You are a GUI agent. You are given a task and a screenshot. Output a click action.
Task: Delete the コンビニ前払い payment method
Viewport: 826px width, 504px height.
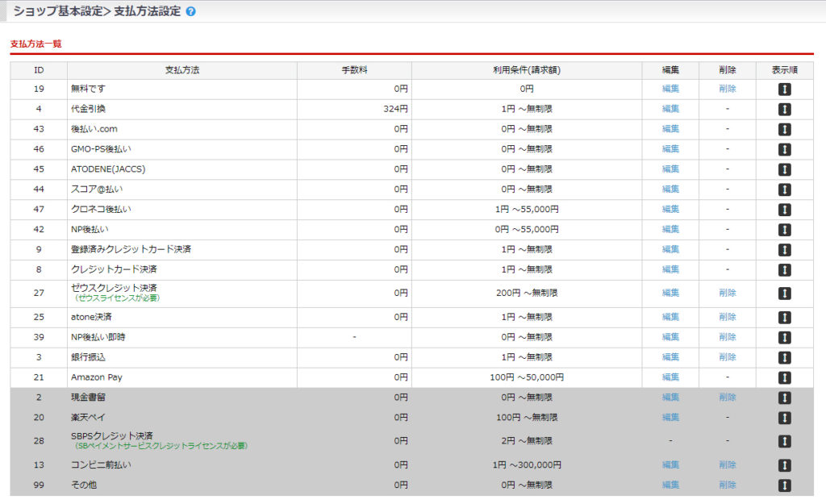pyautogui.click(x=727, y=465)
